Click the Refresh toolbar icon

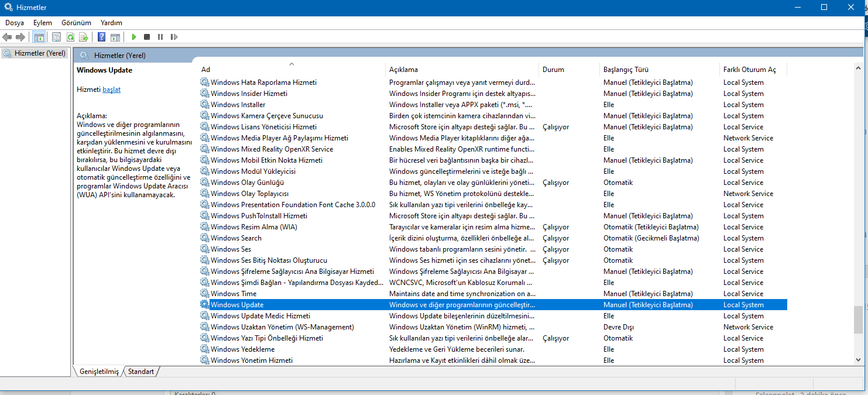click(x=70, y=37)
